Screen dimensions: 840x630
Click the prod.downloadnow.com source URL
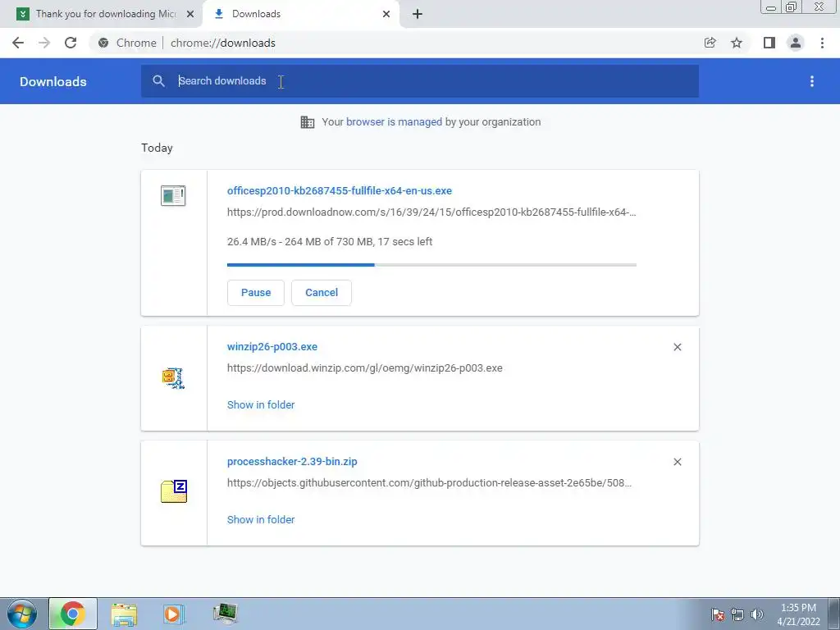pos(431,212)
